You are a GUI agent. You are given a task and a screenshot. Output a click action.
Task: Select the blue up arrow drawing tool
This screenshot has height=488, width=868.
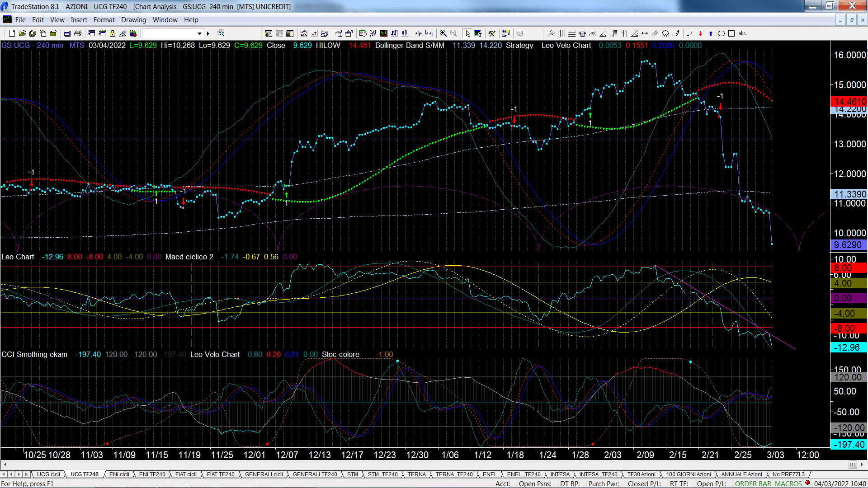pyautogui.click(x=711, y=33)
